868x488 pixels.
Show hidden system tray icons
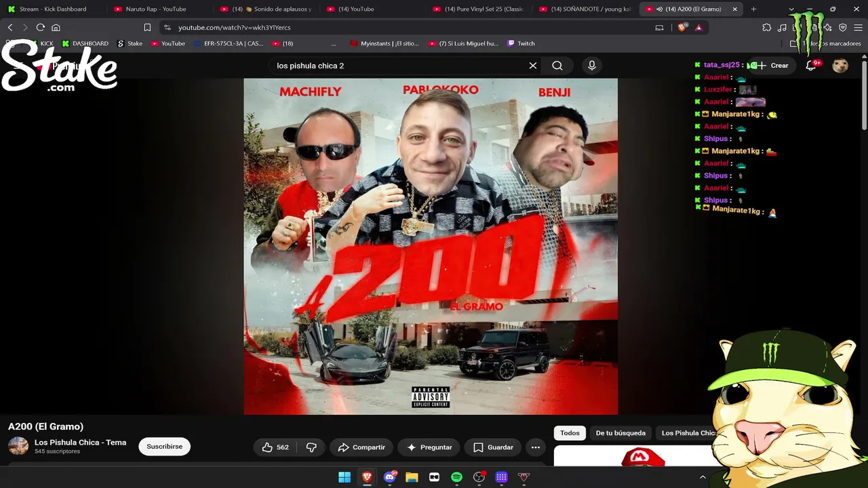click(x=703, y=477)
